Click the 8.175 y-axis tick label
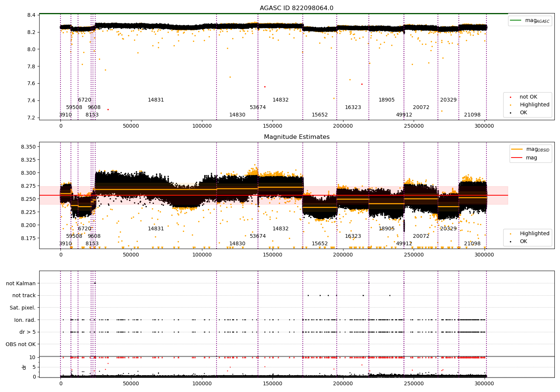560x392 pixels. (x=28, y=238)
